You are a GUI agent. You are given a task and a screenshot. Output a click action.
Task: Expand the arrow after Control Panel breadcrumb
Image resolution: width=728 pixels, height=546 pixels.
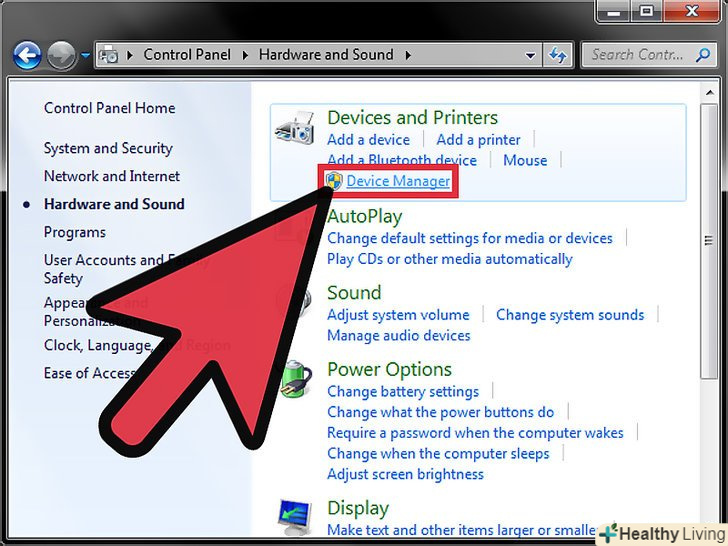[x=245, y=55]
